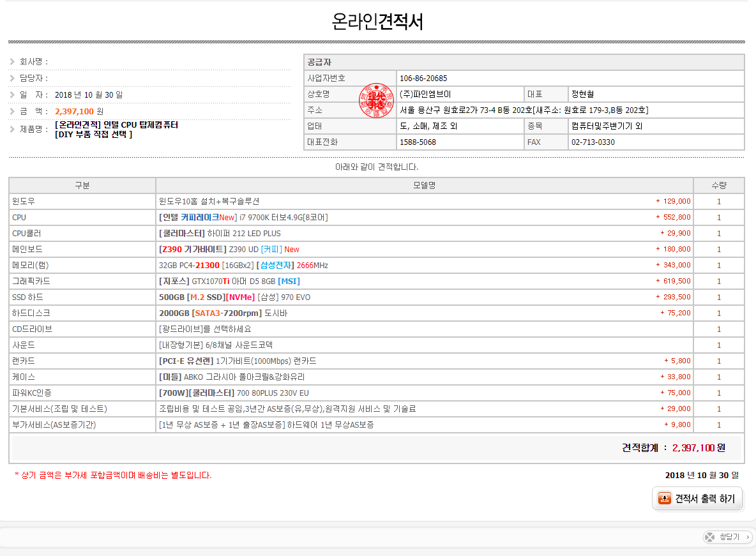Click price + 619,500 for 그래픽카드
The image size is (756, 556).
673,281
